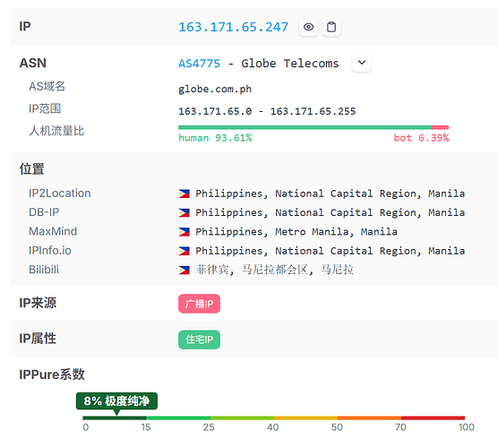Image resolution: width=498 pixels, height=448 pixels.
Task: Toggle IP visibility with eye icon
Action: click(x=308, y=27)
